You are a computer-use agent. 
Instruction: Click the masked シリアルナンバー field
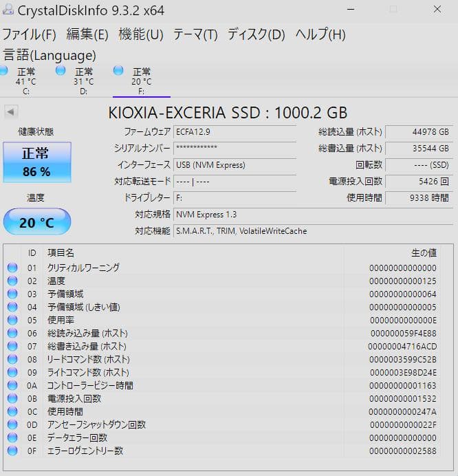click(x=235, y=149)
